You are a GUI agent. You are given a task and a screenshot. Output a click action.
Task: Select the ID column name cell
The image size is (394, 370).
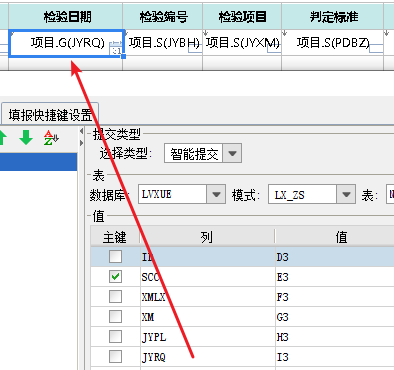(208, 257)
